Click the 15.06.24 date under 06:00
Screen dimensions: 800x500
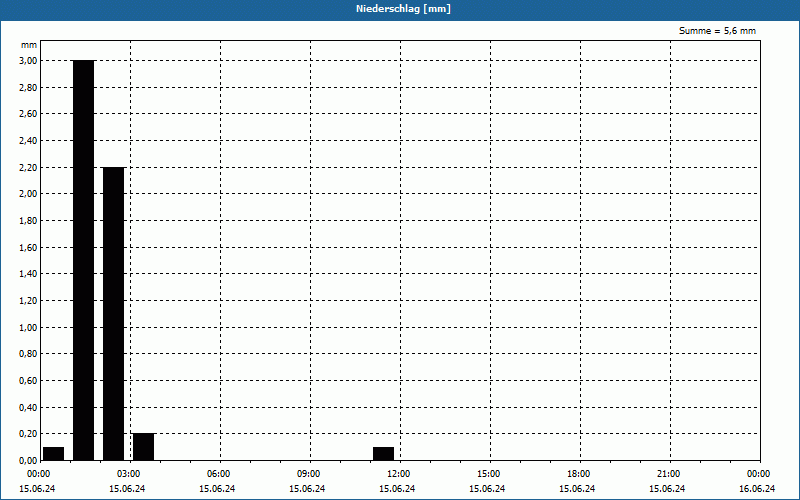[x=217, y=489]
